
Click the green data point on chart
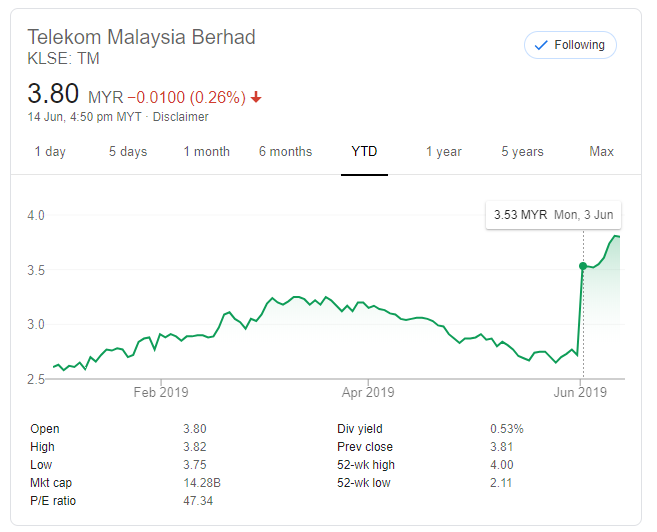583,265
